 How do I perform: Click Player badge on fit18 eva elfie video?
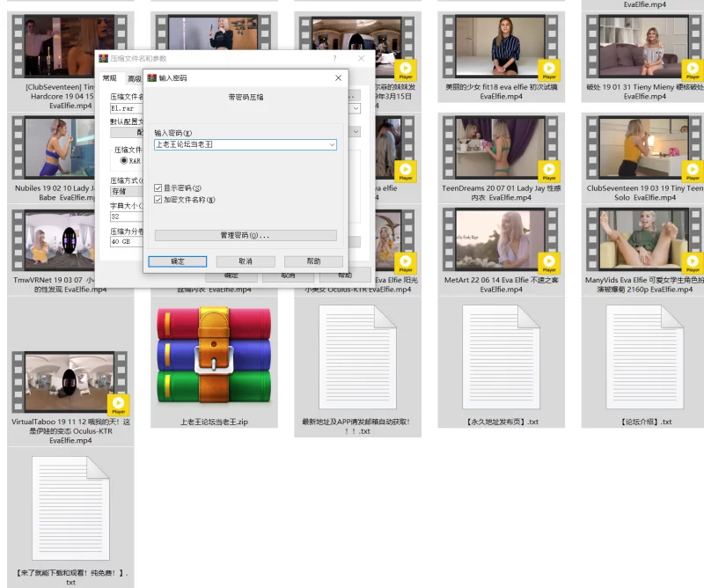point(549,70)
